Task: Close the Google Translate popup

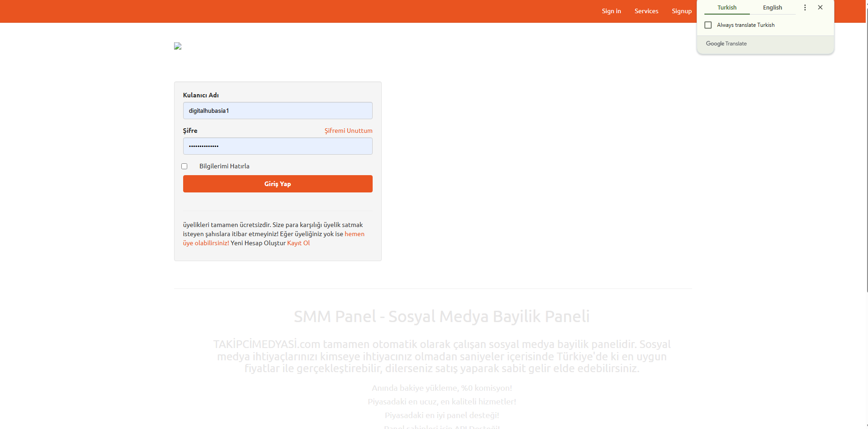Action: pos(820,8)
